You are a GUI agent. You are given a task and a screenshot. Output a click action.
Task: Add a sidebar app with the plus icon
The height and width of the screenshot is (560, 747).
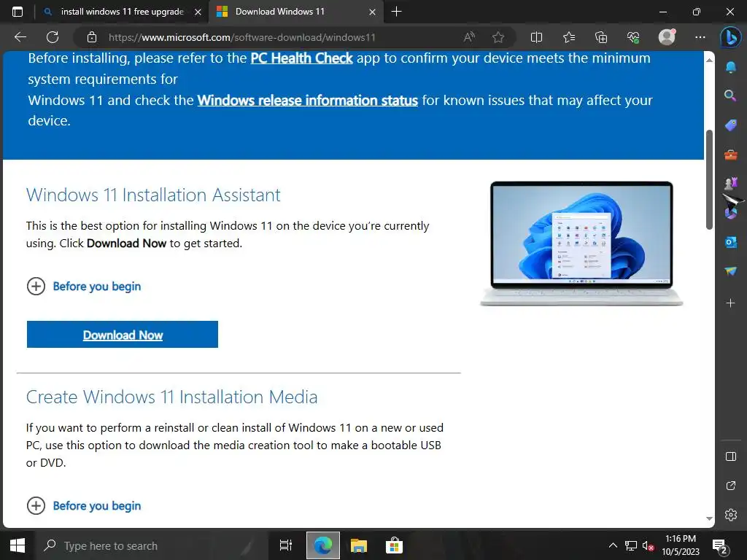coord(730,303)
